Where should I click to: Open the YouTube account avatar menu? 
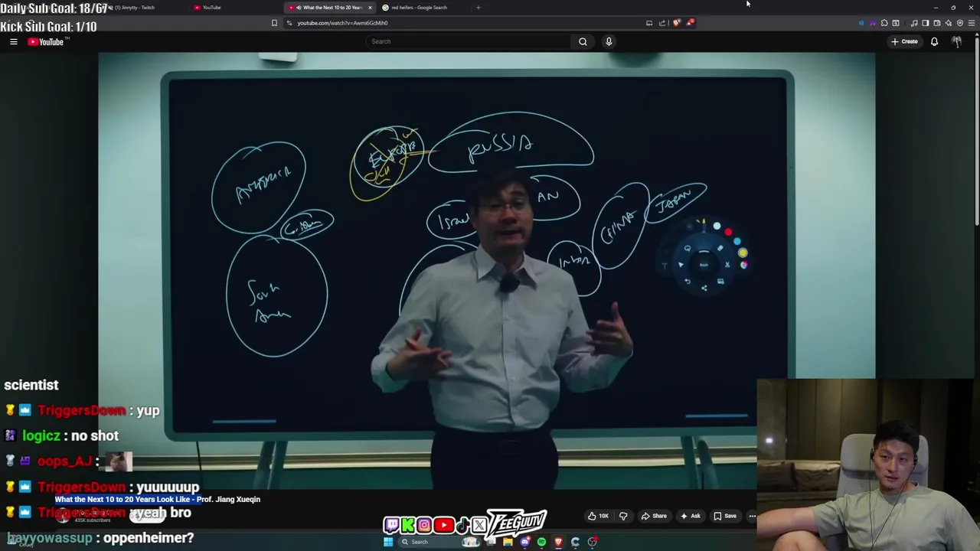956,41
